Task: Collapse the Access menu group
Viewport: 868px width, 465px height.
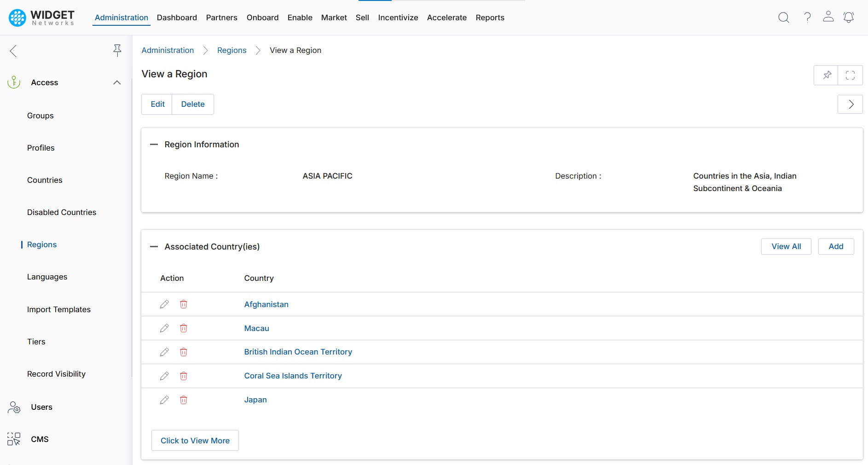Action: (117, 82)
